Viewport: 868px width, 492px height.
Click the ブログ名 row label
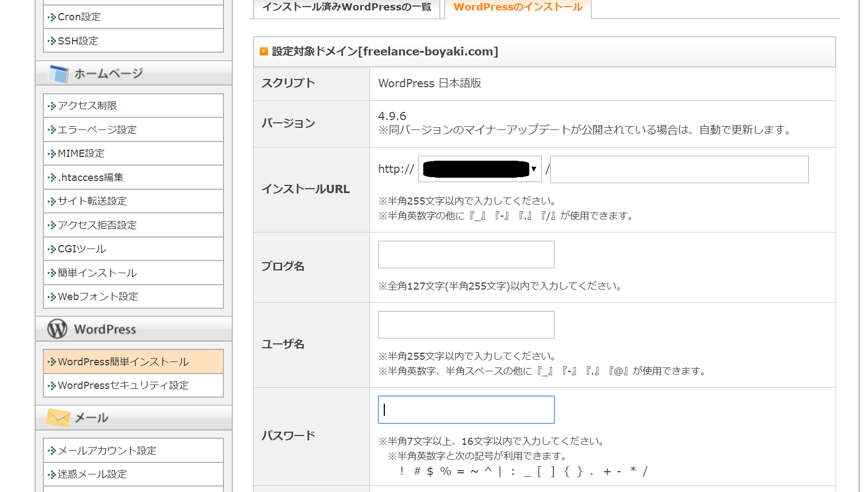click(283, 267)
